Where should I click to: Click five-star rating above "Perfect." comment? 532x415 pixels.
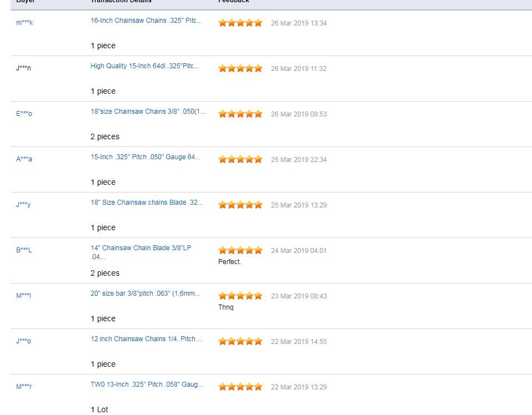click(240, 250)
